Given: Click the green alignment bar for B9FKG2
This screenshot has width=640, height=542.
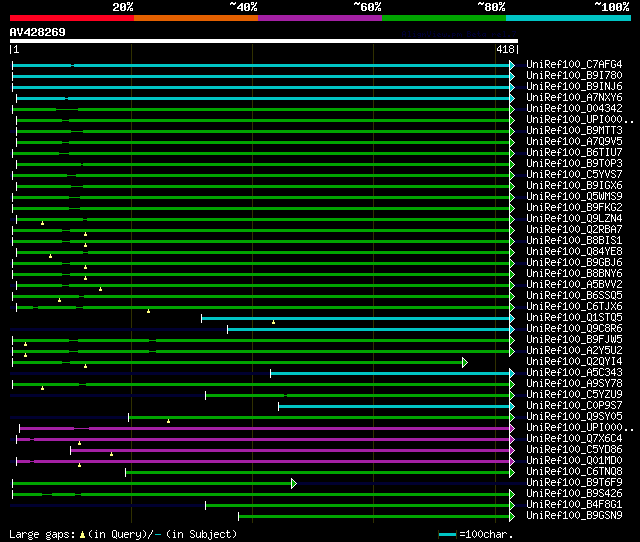Looking at the screenshot, I should [261, 209].
